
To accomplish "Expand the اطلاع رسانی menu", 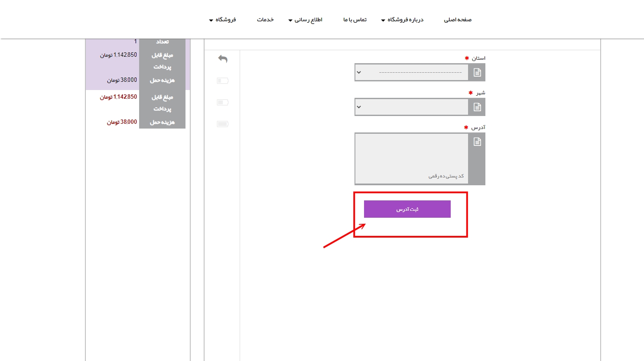I will coord(306,20).
